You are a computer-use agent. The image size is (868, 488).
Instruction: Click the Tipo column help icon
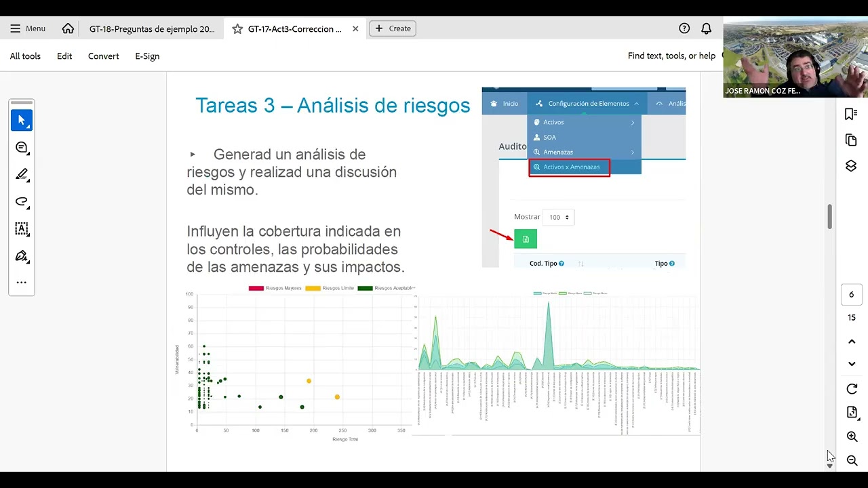[x=672, y=264]
